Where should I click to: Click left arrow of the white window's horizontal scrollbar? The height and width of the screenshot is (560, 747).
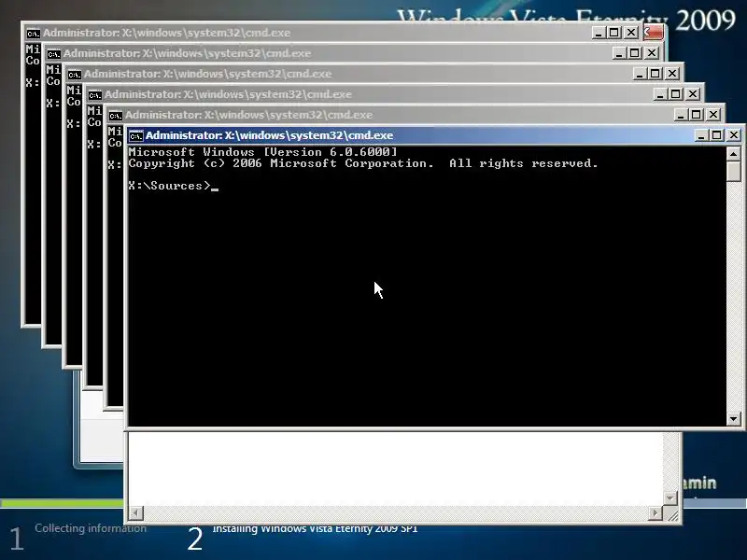(135, 512)
